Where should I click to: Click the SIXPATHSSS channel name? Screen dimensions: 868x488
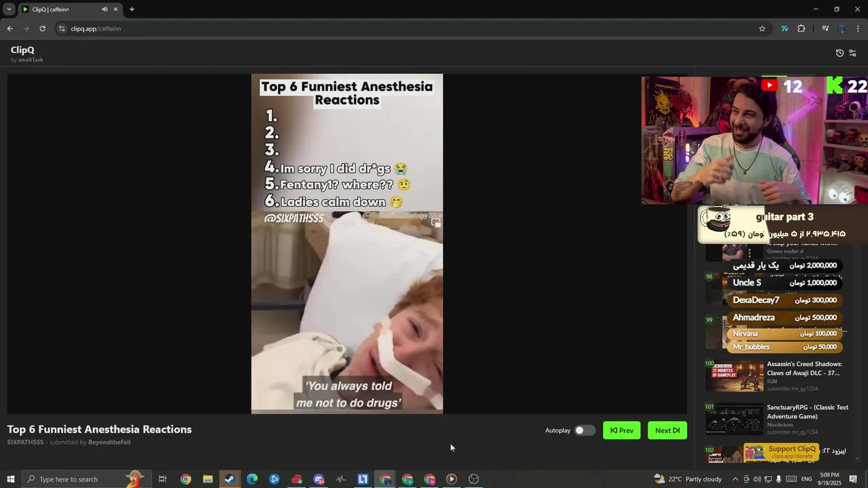(x=25, y=443)
